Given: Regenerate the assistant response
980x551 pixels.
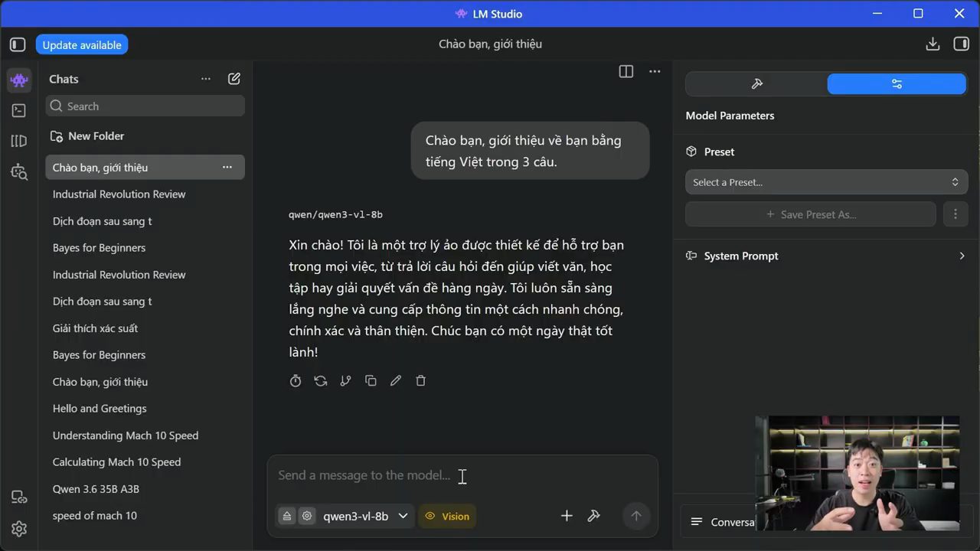Looking at the screenshot, I should click(321, 380).
